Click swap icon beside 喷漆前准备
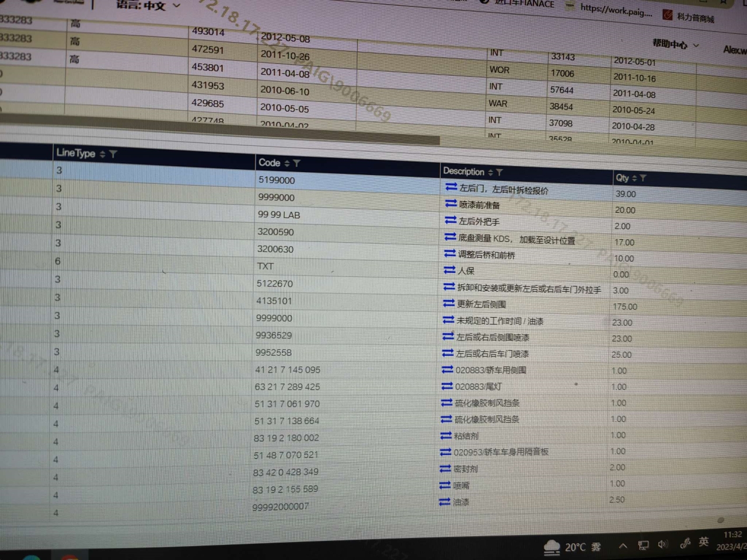The height and width of the screenshot is (560, 747). pos(451,204)
